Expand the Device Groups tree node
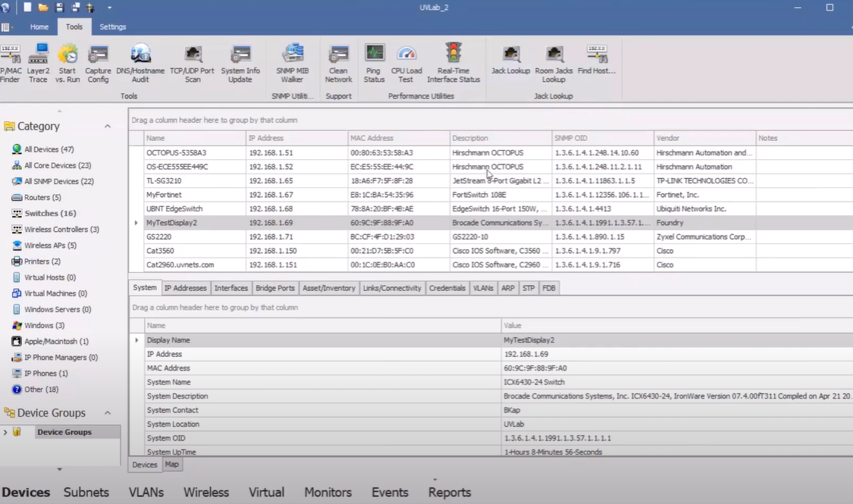This screenshot has width=853, height=504. click(x=5, y=432)
